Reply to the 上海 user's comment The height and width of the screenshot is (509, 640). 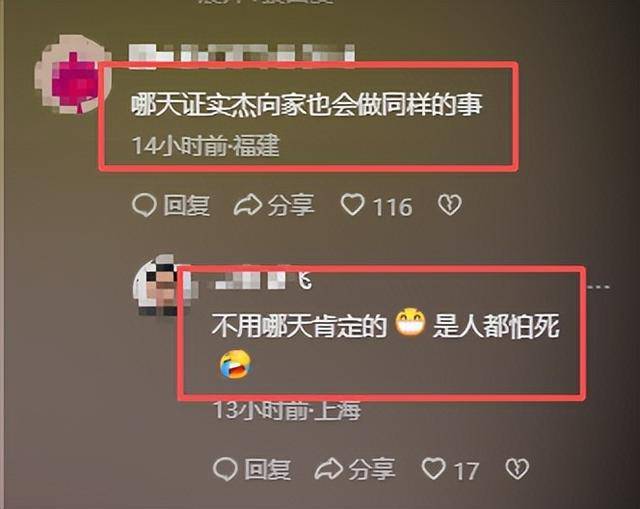251,469
